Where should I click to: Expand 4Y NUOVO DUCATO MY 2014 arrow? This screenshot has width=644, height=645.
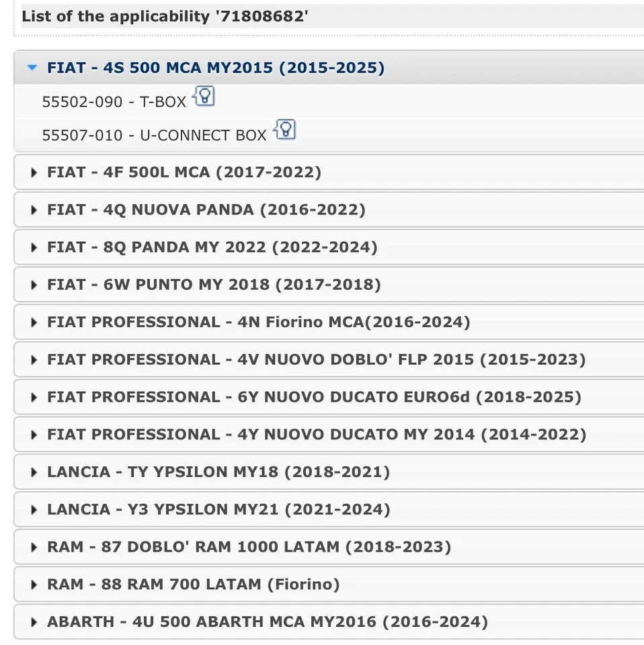point(34,435)
